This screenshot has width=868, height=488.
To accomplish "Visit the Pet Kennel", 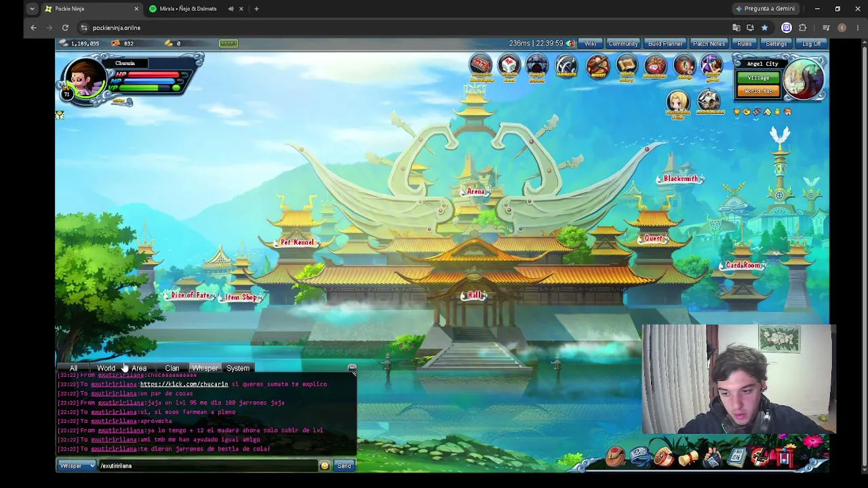I will click(297, 243).
